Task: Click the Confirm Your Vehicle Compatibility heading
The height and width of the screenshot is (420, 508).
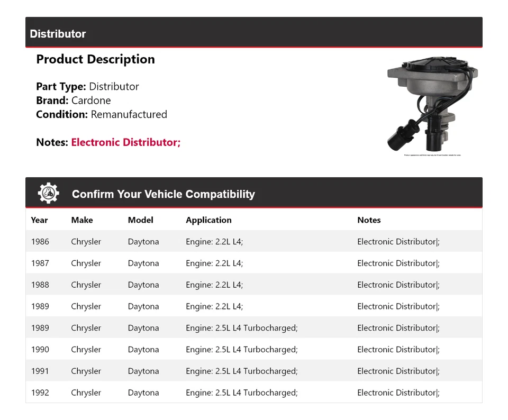Action: point(164,194)
